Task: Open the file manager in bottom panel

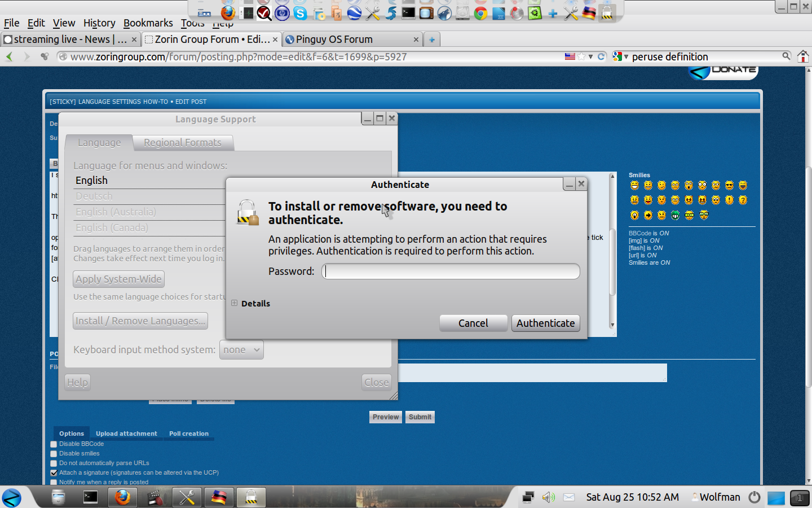Action: pos(58,497)
